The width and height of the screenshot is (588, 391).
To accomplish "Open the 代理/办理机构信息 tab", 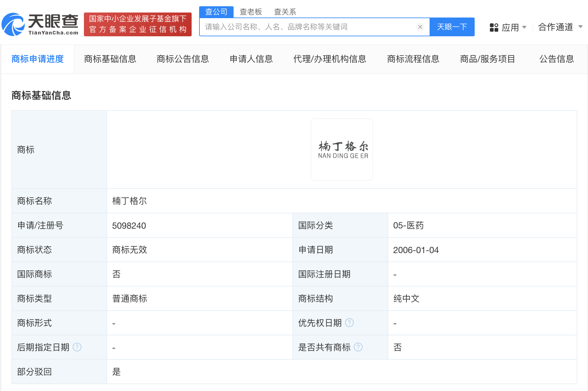I will tap(330, 59).
